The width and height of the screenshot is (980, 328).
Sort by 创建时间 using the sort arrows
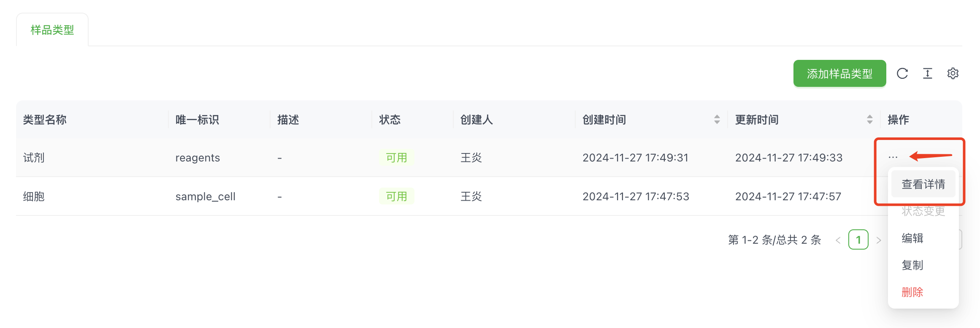click(717, 120)
